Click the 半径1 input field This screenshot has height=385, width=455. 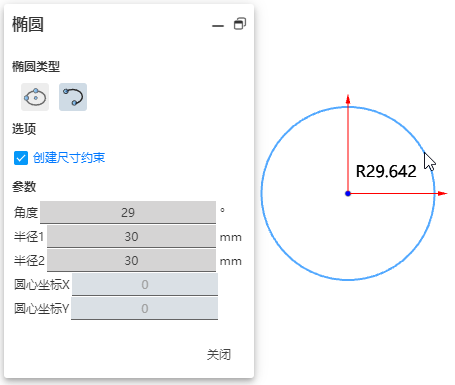click(x=131, y=236)
